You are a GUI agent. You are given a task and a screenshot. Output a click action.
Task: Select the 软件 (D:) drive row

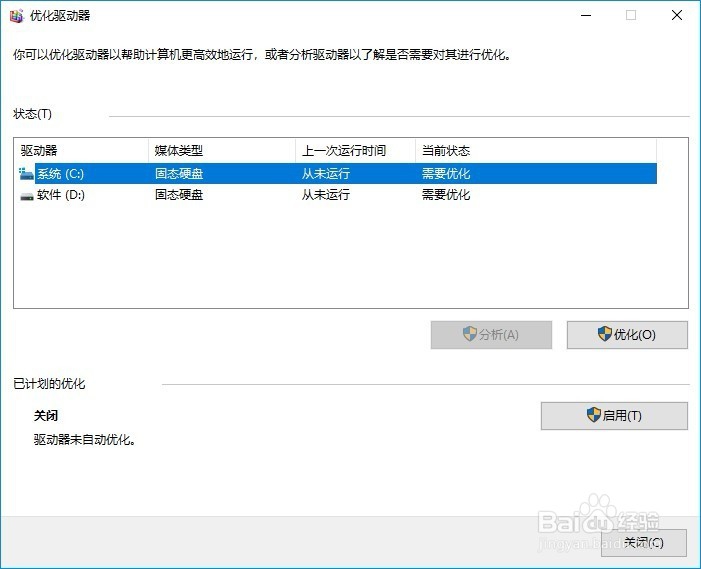click(x=338, y=195)
